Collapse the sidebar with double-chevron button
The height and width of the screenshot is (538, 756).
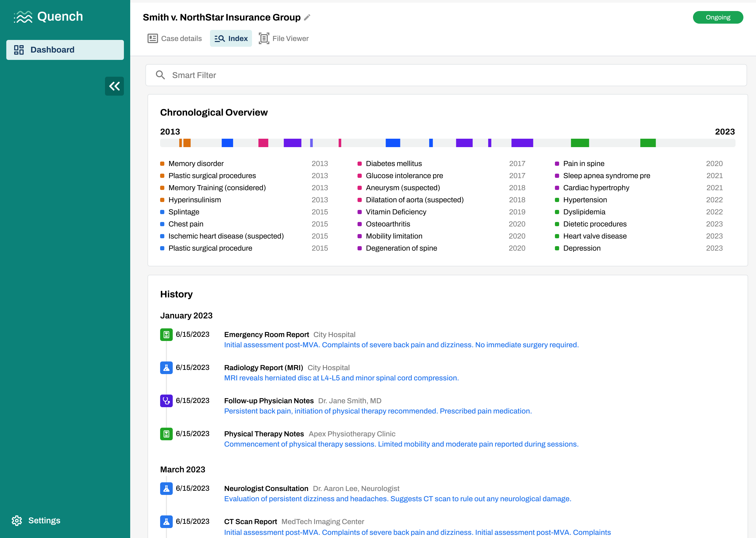114,86
